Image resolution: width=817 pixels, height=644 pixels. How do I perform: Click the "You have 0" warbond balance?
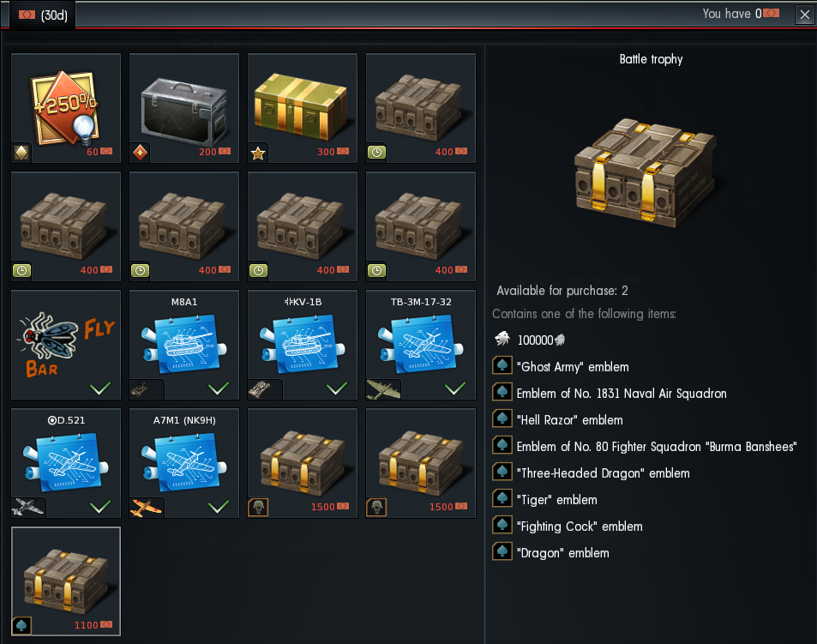pos(741,14)
